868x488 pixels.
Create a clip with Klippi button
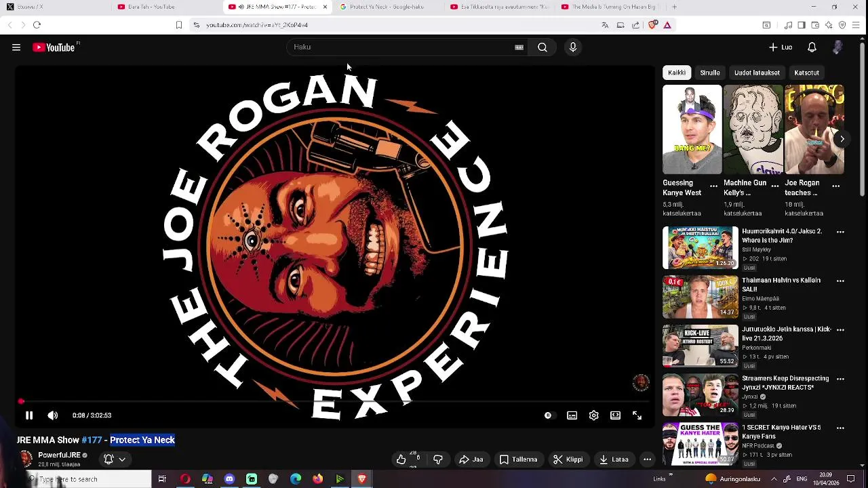568,460
